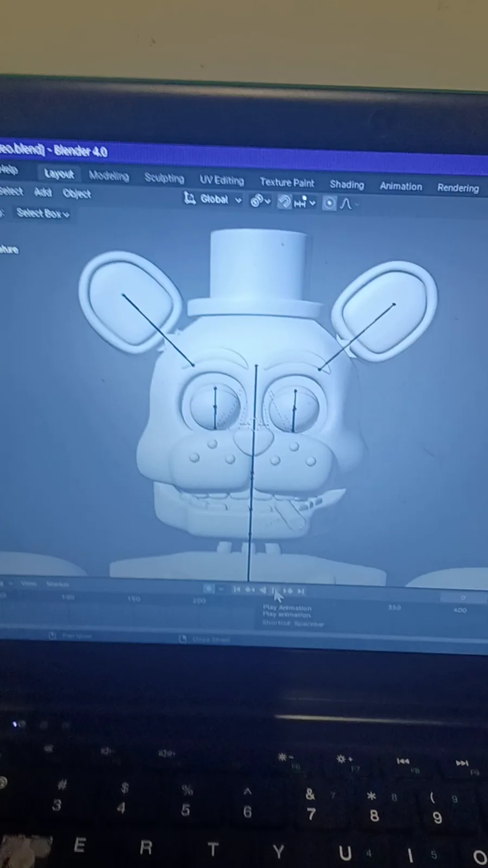488x868 pixels.
Task: Switch to the Layout workspace tab
Action: click(59, 174)
